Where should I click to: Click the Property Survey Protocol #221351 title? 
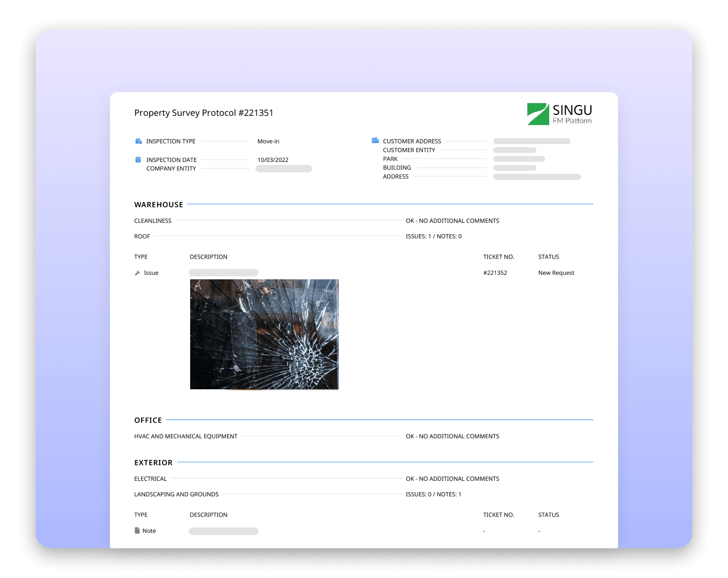coord(204,113)
